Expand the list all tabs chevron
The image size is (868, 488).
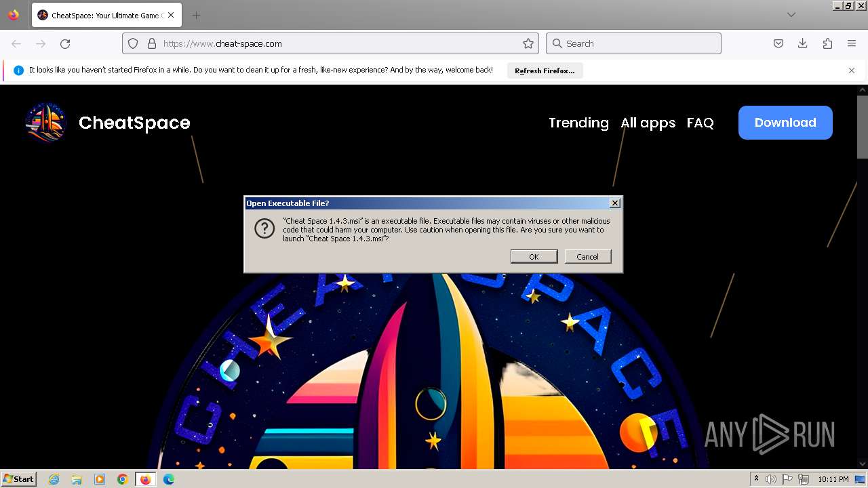coord(791,15)
